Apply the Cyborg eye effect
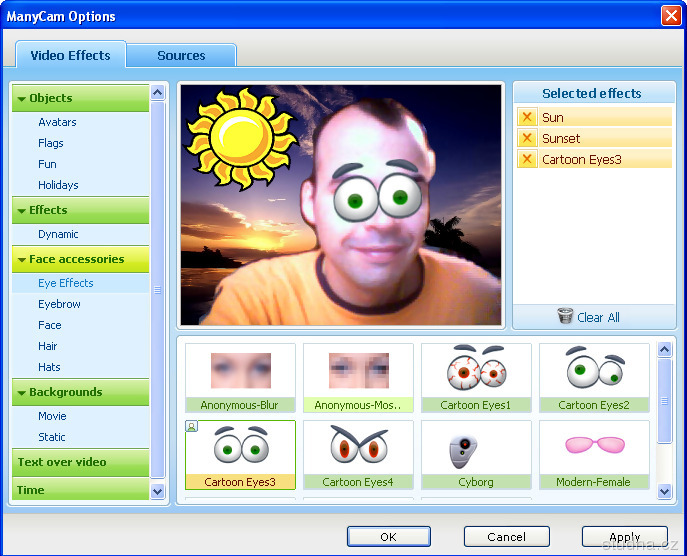The image size is (687, 556). pos(476,455)
